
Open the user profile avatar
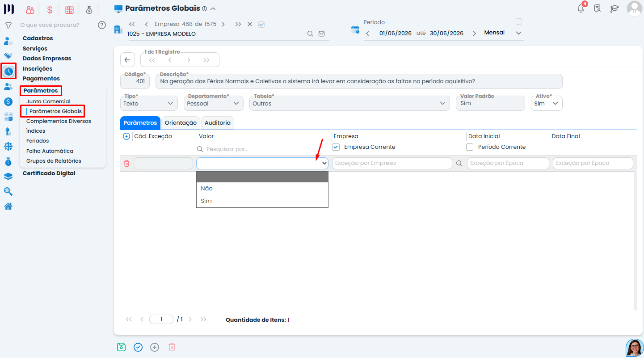(634, 8)
